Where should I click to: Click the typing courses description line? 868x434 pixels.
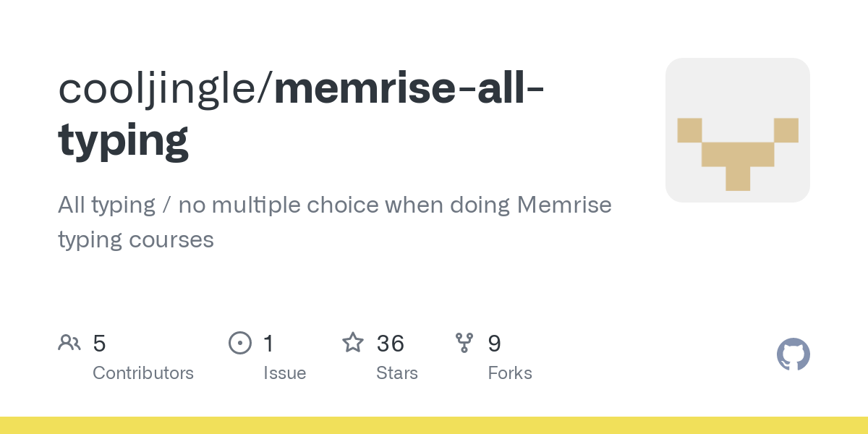click(x=136, y=239)
